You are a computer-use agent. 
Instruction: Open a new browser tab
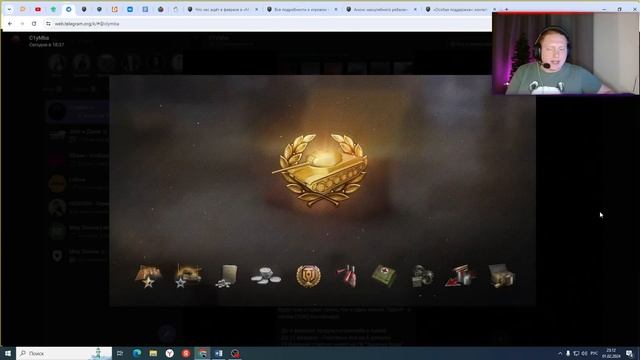click(507, 9)
